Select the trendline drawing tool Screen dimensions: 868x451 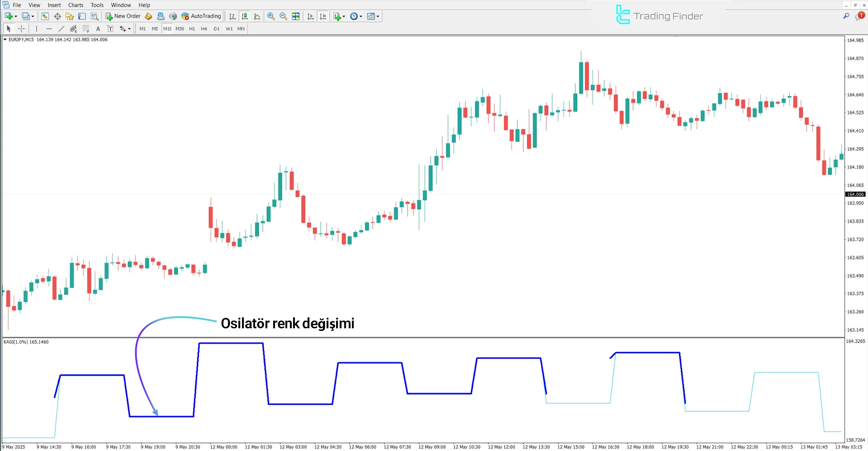pos(61,29)
